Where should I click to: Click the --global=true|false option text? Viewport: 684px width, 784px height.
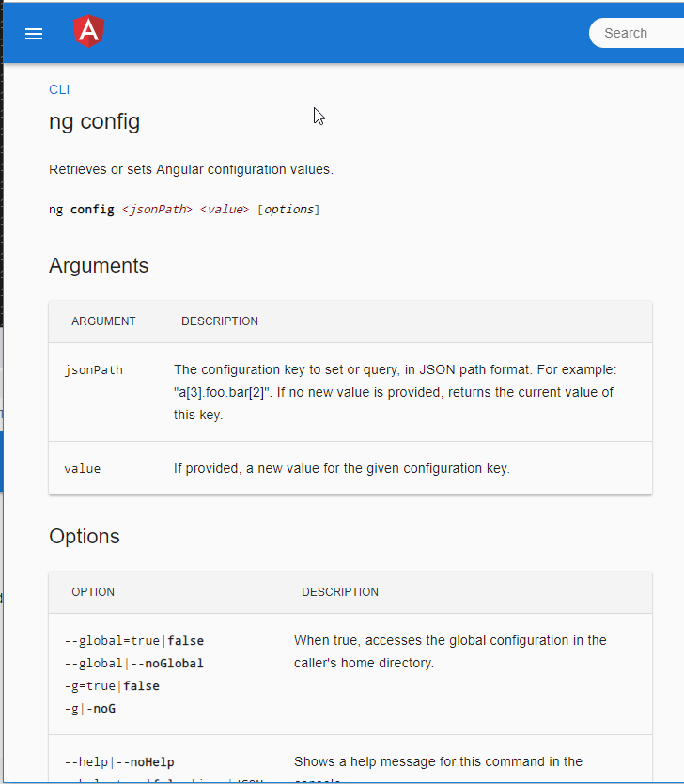click(134, 641)
